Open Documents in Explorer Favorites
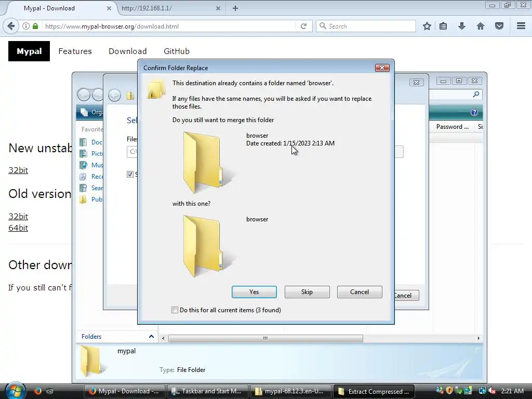The height and width of the screenshot is (399, 532). pyautogui.click(x=91, y=142)
